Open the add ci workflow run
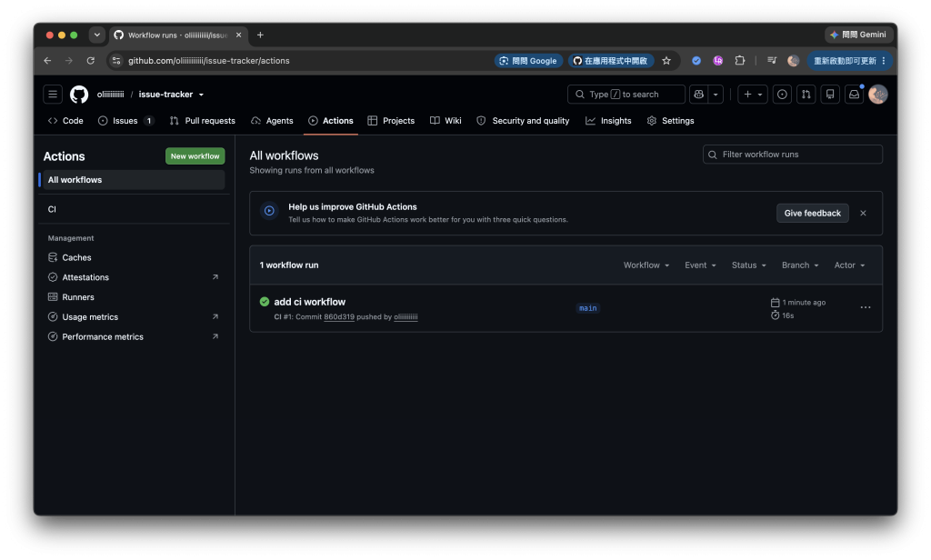 (x=309, y=302)
